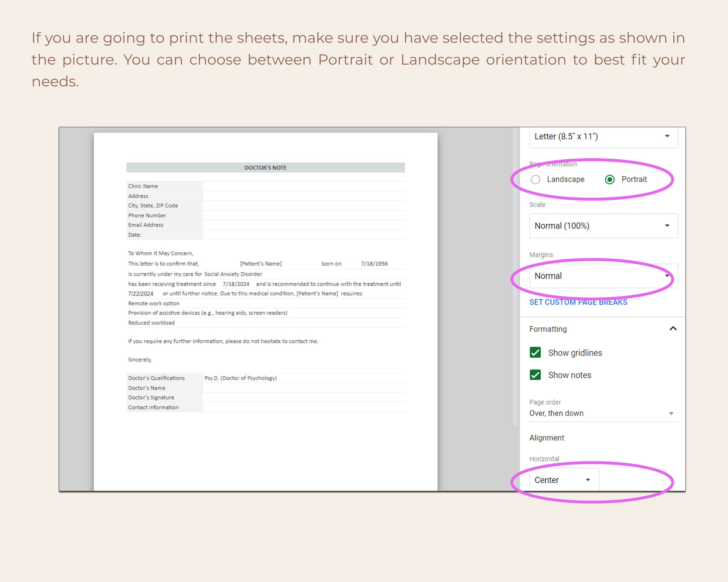
Task: Open the Scale Normal (100%) dropdown
Action: [x=604, y=226]
